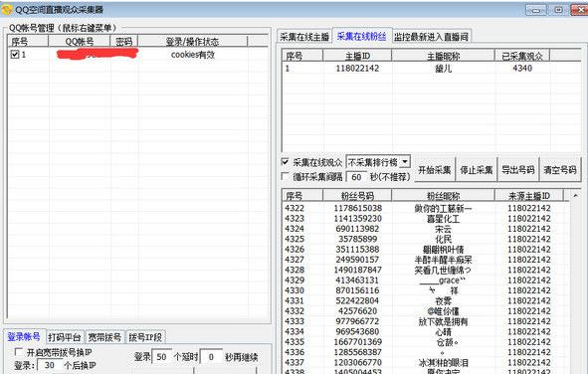The image size is (588, 374).
Task: Open the 不采集排行榜 dropdown
Action: pos(405,162)
